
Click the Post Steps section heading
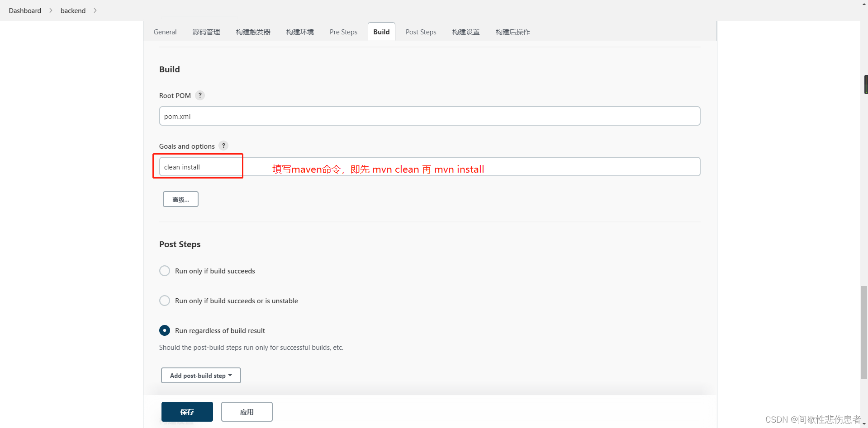180,244
